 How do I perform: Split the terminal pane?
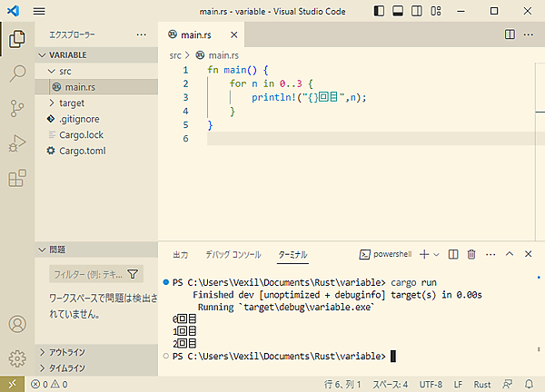[454, 254]
